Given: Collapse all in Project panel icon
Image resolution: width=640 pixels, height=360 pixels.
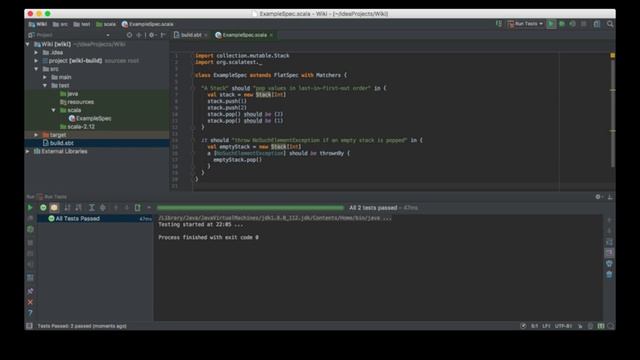Looking at the screenshot, I should (x=139, y=35).
